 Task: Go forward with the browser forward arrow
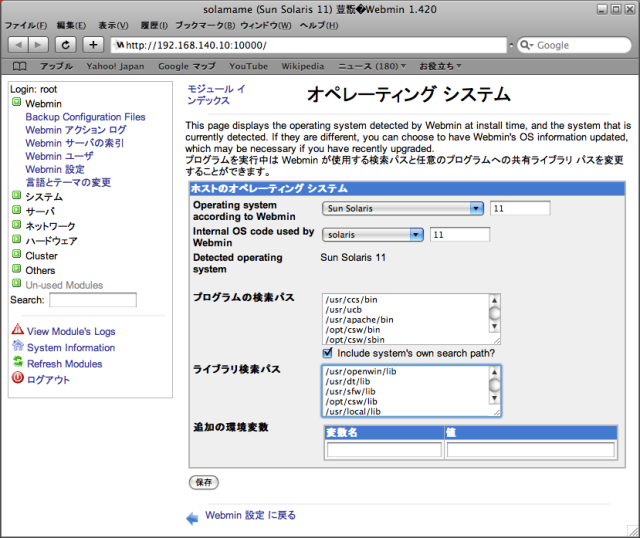[x=38, y=45]
